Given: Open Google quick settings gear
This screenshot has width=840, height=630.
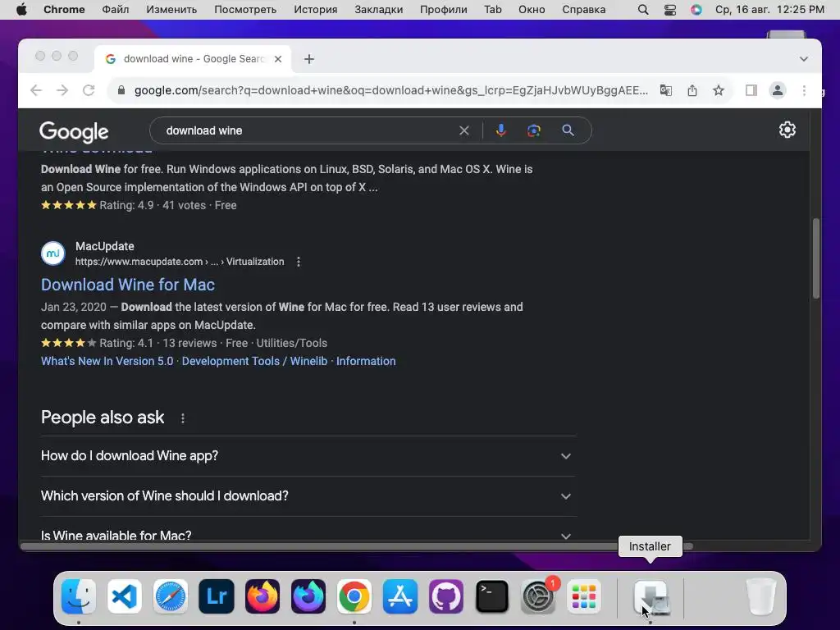Looking at the screenshot, I should point(787,130).
